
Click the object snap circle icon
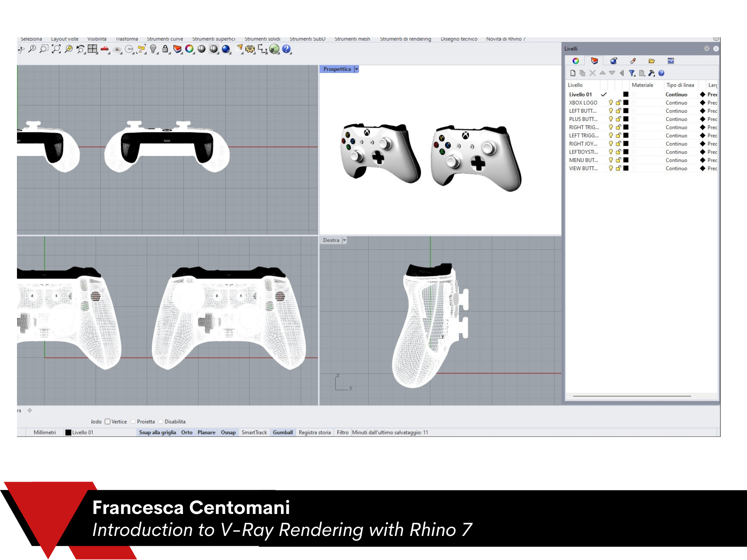tap(129, 50)
